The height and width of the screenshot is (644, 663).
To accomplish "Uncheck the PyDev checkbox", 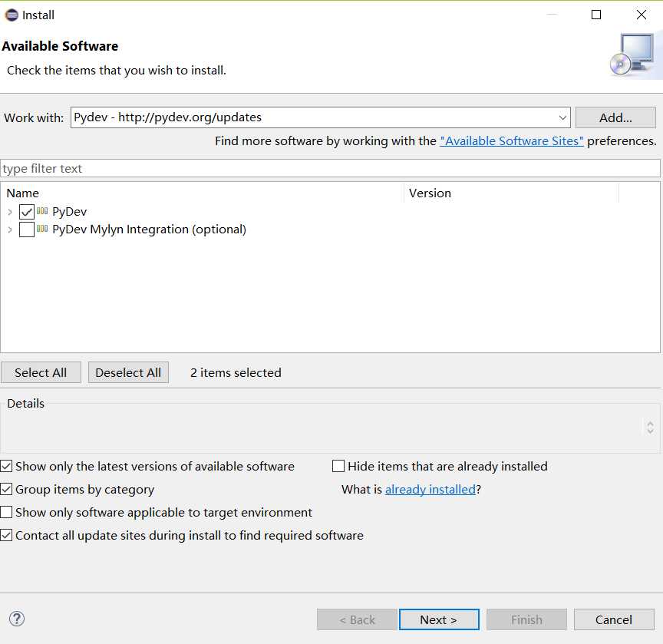I will click(x=27, y=212).
